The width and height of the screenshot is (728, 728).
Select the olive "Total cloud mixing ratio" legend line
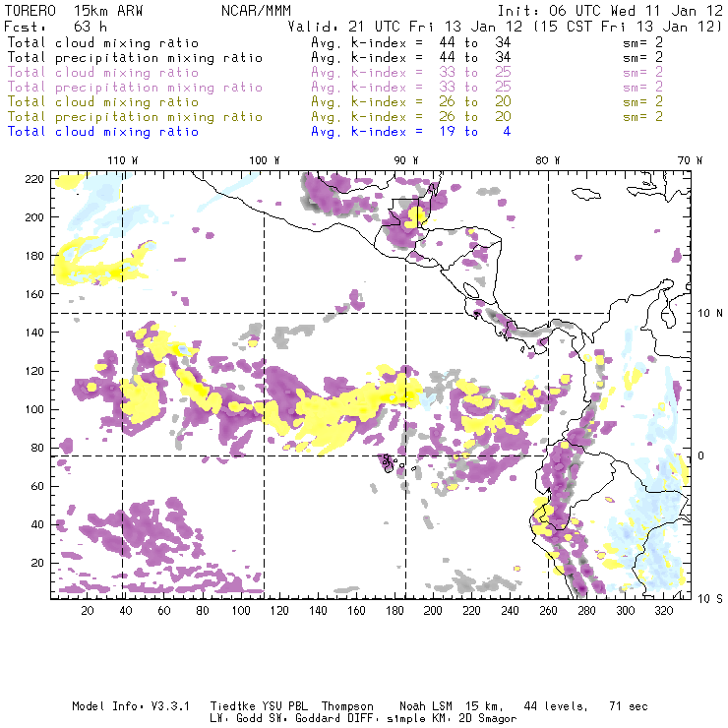103,101
